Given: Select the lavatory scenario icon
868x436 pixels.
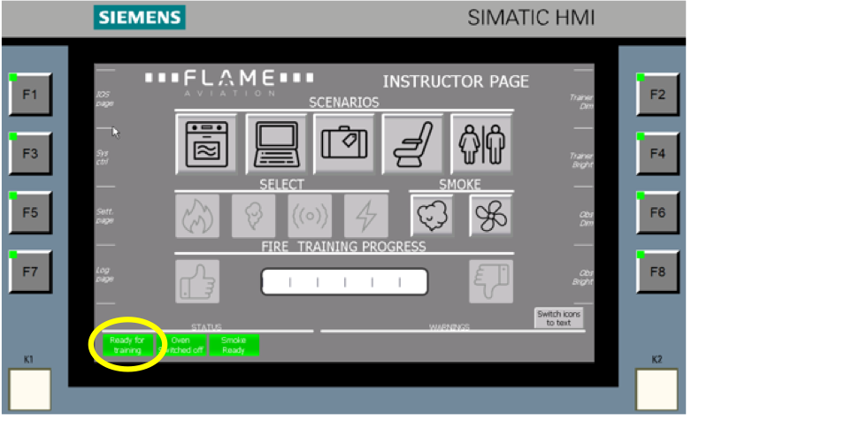Looking at the screenshot, I should 480,143.
